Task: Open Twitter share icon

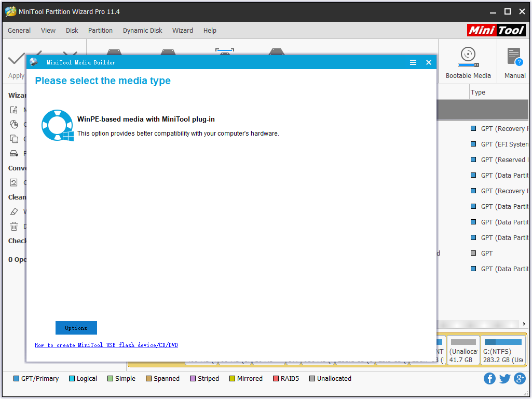Action: [504, 378]
